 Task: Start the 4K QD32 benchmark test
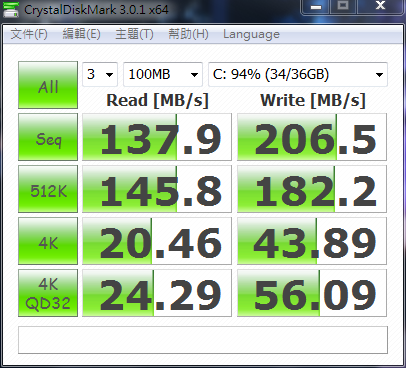(48, 293)
